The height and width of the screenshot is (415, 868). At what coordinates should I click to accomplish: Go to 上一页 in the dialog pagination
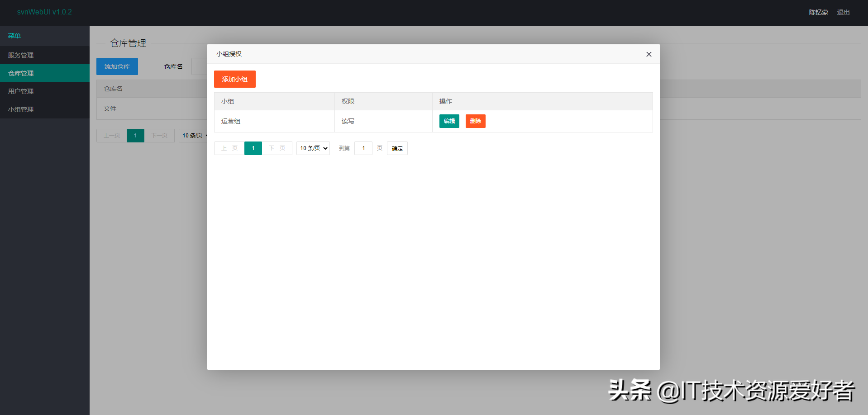[x=229, y=148]
